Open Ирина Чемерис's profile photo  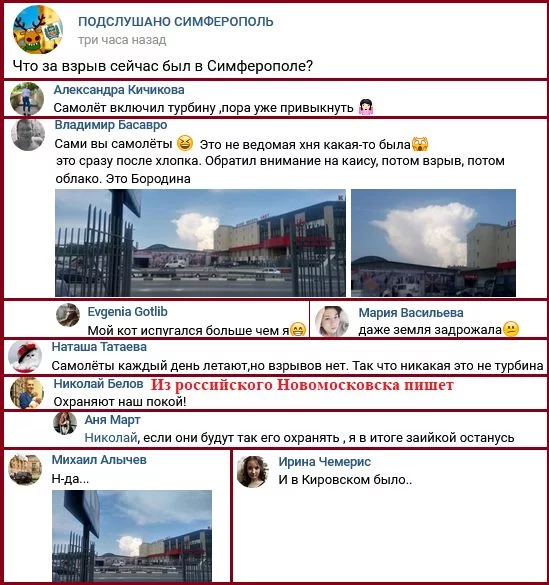click(x=253, y=472)
